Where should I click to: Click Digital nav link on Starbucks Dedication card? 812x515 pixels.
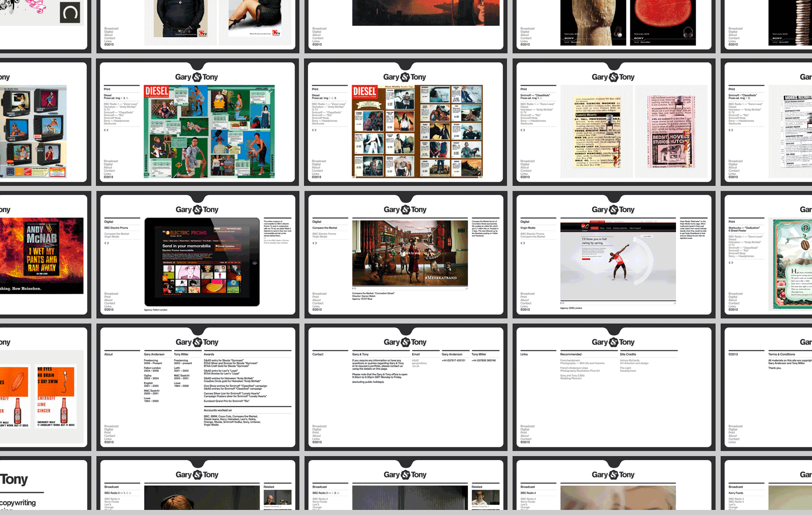tap(733, 297)
